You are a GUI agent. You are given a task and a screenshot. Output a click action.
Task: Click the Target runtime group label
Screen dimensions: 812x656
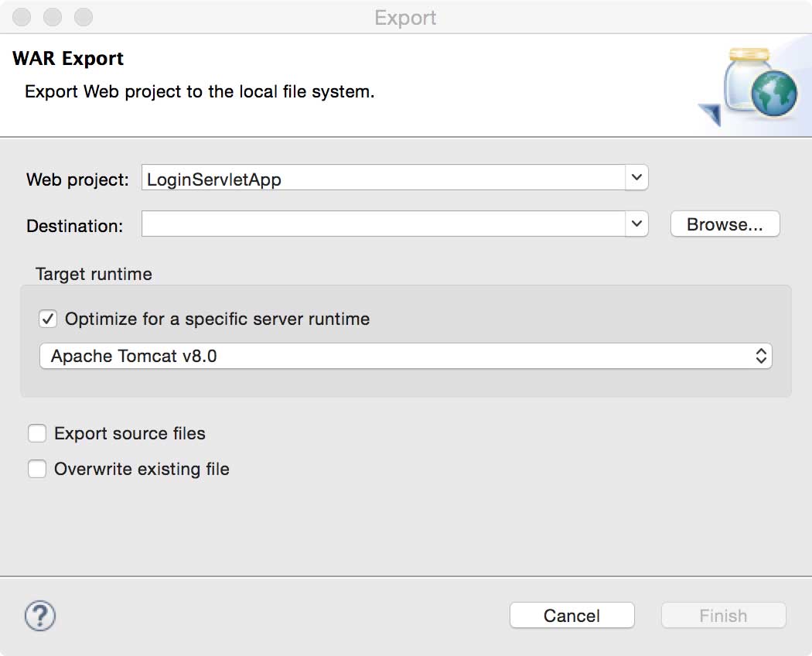[x=94, y=274]
